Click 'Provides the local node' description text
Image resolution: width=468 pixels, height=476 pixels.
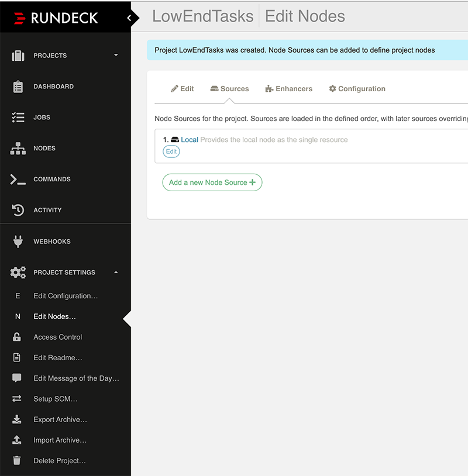click(274, 140)
